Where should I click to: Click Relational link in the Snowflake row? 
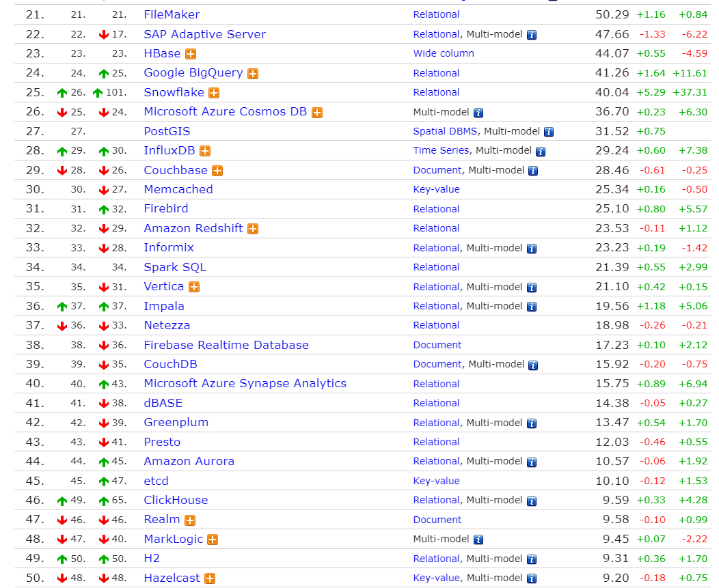tap(436, 93)
